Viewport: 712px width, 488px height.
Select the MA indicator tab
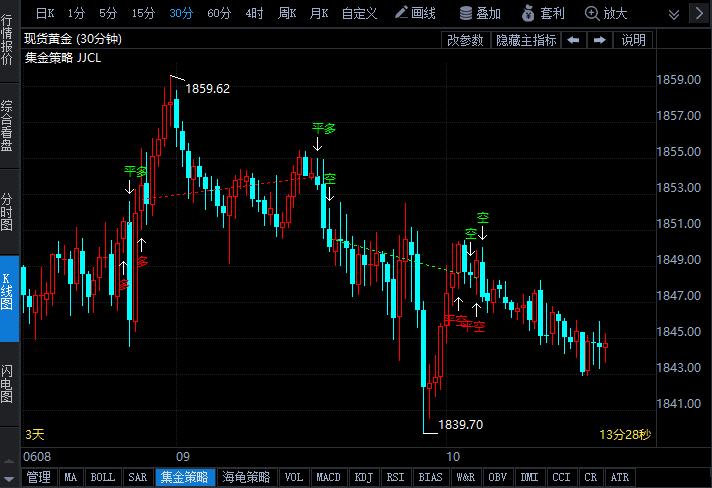(70, 478)
